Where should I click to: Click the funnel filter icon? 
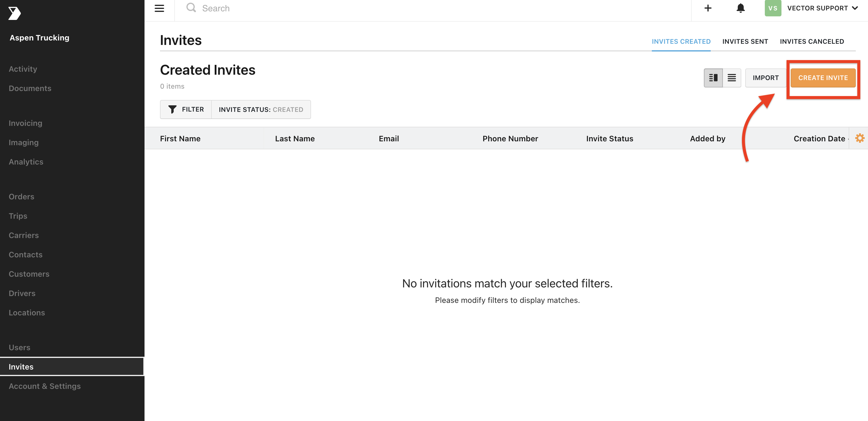[x=172, y=109]
